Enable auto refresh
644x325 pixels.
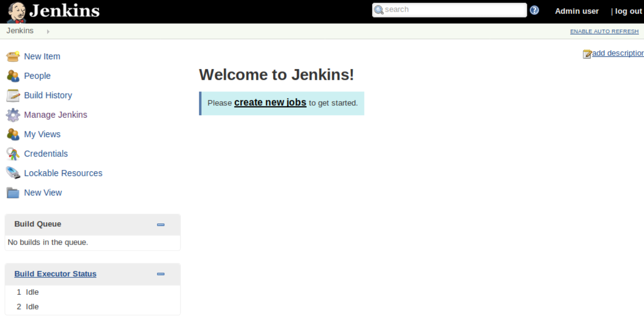[x=604, y=31]
